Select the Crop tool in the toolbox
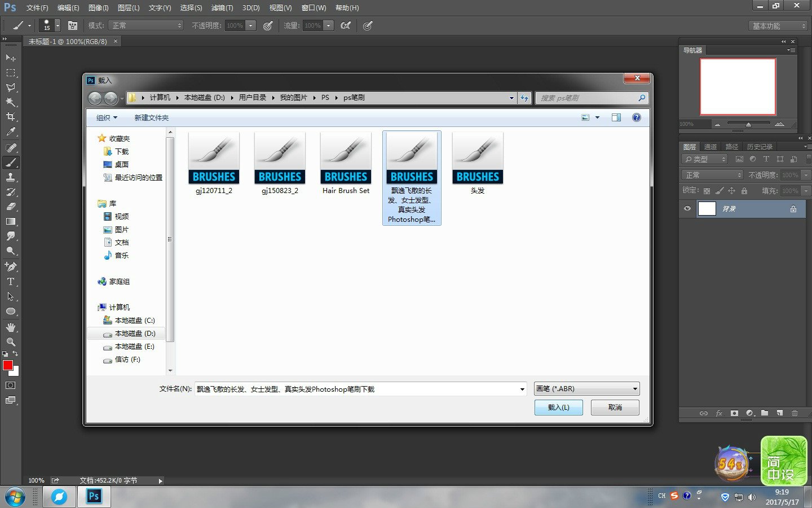The height and width of the screenshot is (508, 812). pyautogui.click(x=11, y=117)
